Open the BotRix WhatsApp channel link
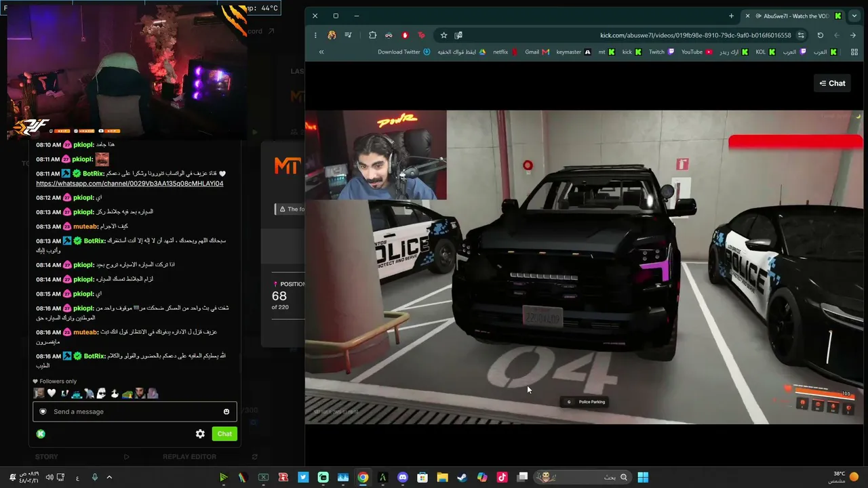 pyautogui.click(x=130, y=184)
